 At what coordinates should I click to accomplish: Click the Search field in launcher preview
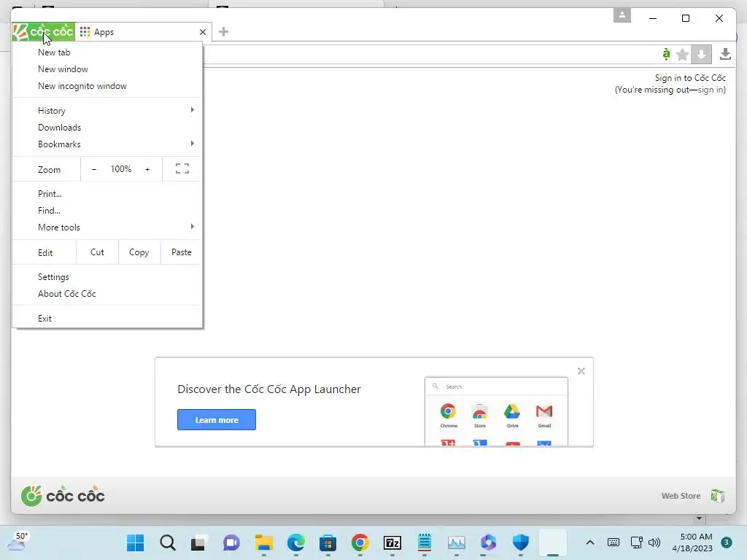click(x=496, y=386)
